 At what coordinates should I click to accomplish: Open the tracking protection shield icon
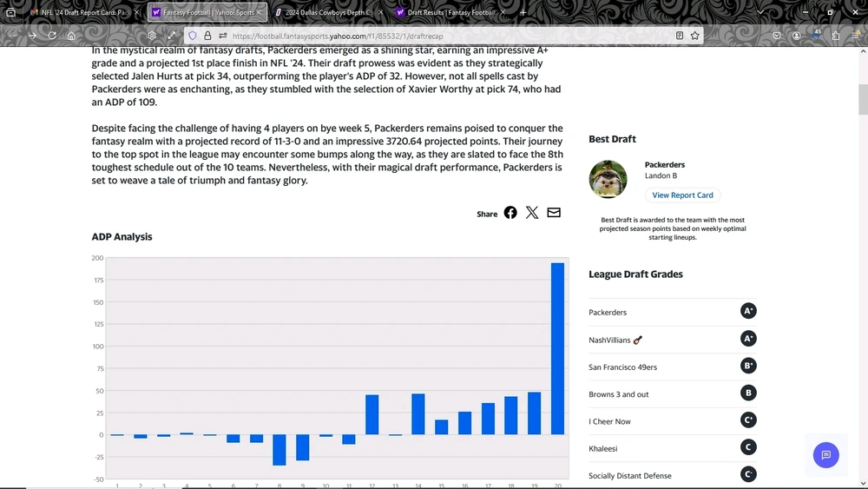coord(193,36)
